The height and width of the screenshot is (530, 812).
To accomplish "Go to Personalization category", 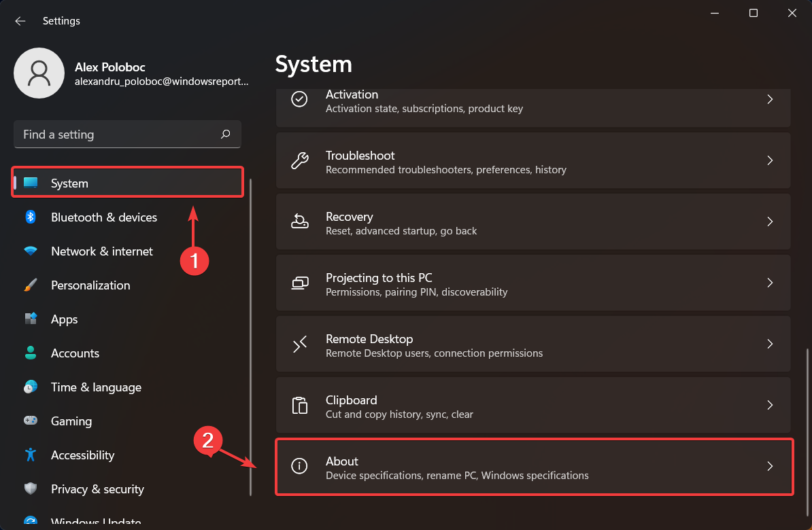I will [90, 285].
